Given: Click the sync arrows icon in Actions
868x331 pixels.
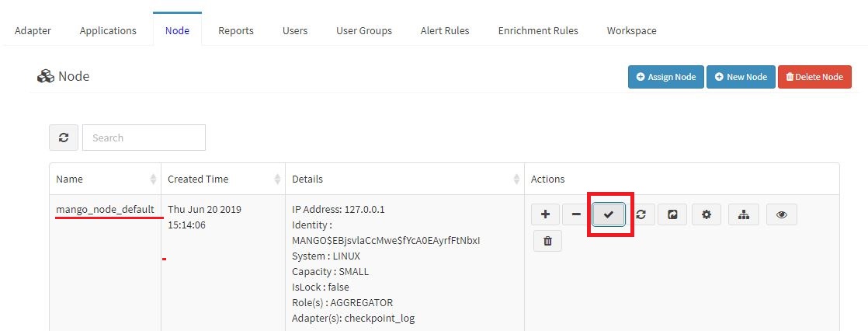Looking at the screenshot, I should coord(641,214).
